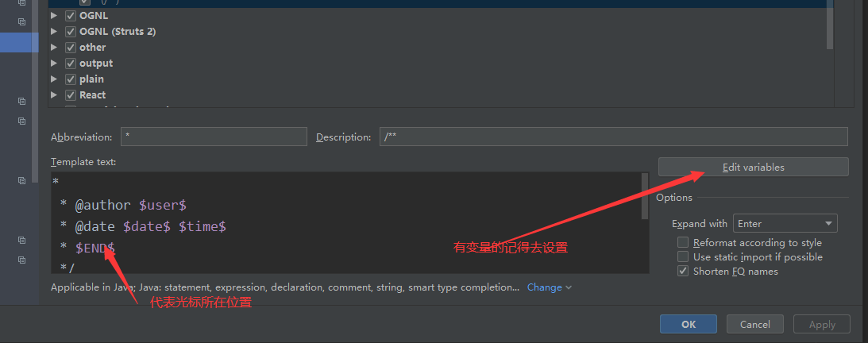Disable the React template group checkbox
The width and height of the screenshot is (868, 343).
coord(71,95)
